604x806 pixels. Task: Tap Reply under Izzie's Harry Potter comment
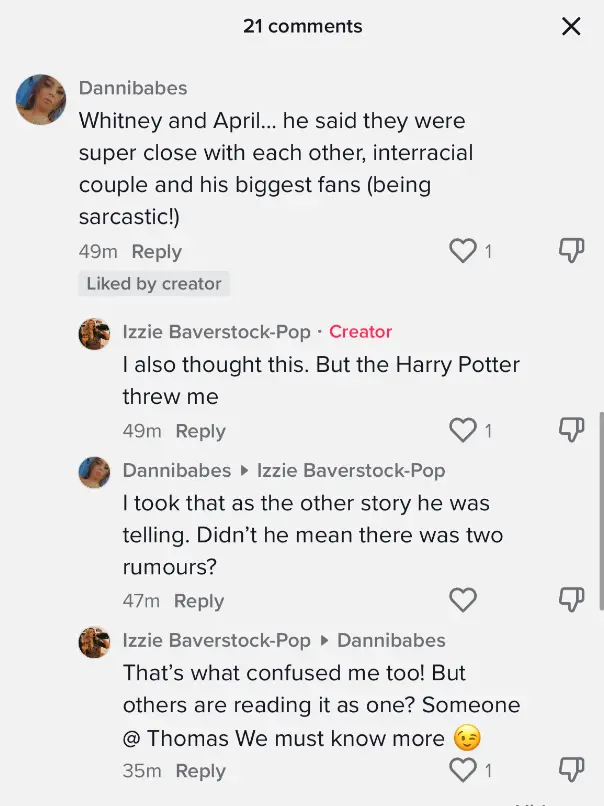point(200,430)
